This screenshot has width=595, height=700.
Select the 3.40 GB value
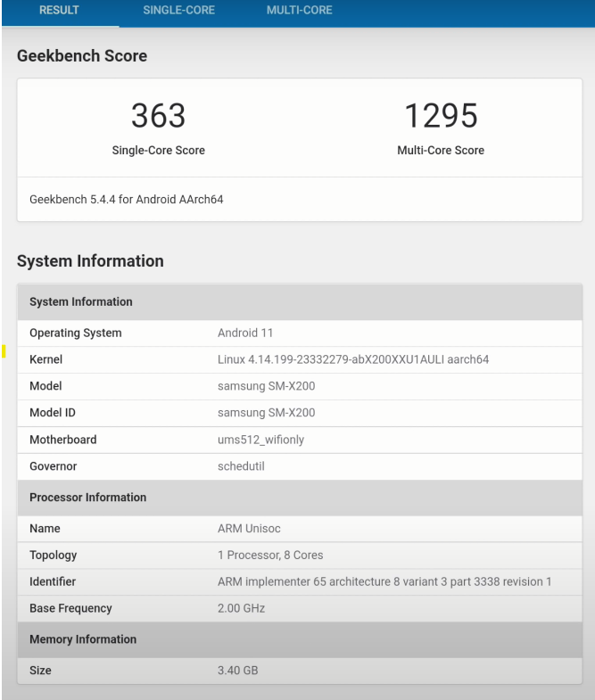pos(237,671)
